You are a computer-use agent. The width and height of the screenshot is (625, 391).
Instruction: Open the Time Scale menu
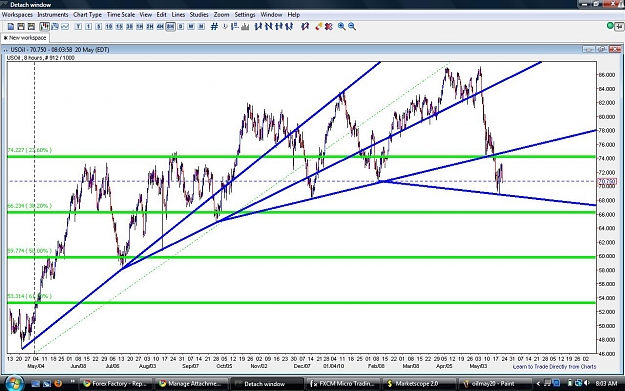click(121, 15)
